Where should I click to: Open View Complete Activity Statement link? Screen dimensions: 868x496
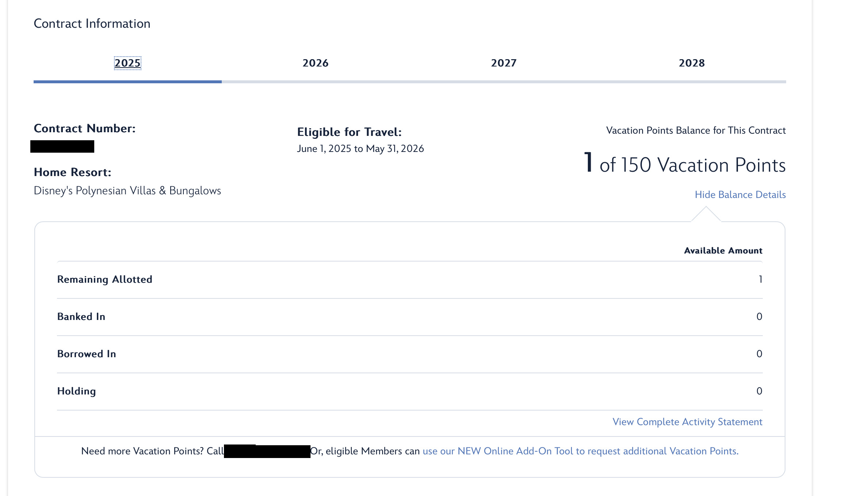[687, 422]
